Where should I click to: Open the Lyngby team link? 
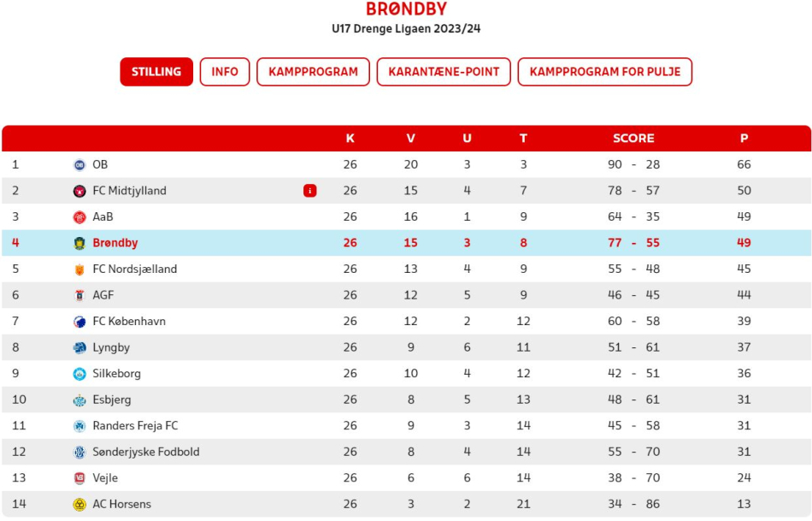point(111,347)
